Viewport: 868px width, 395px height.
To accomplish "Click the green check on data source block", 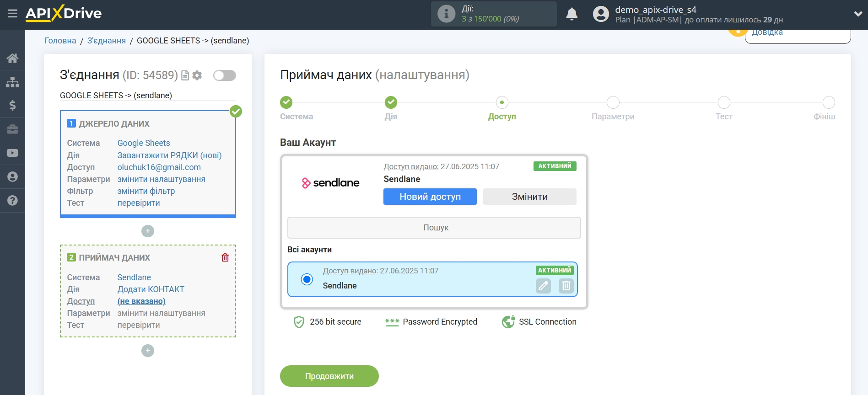I will click(x=236, y=111).
